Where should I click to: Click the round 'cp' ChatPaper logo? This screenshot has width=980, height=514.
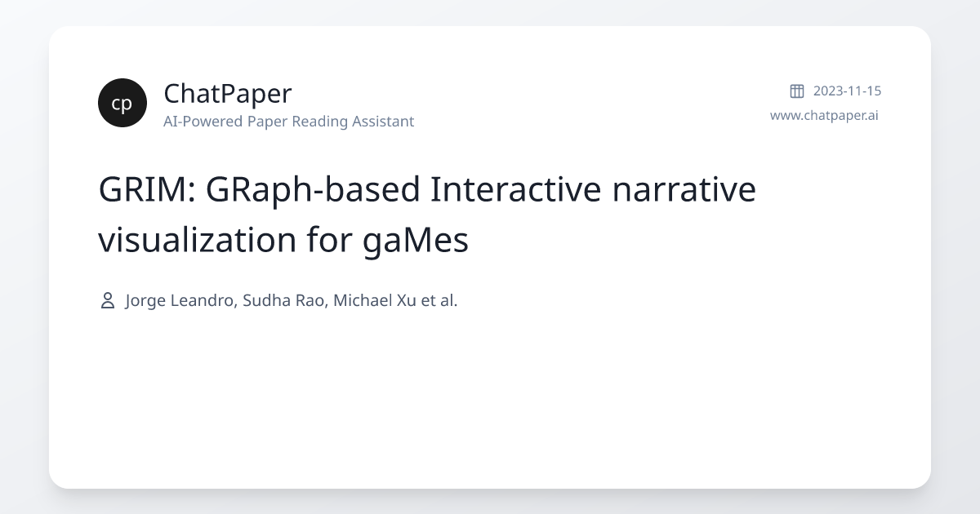point(122,103)
